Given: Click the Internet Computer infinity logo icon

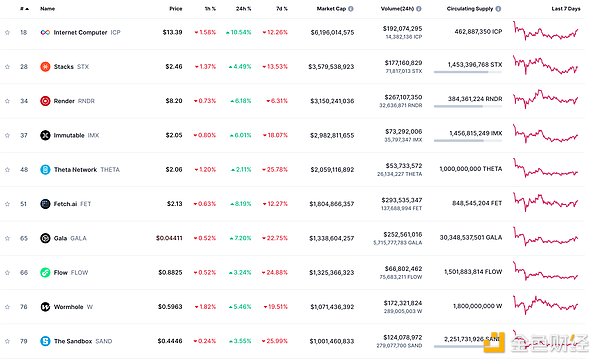Looking at the screenshot, I should [x=45, y=33].
